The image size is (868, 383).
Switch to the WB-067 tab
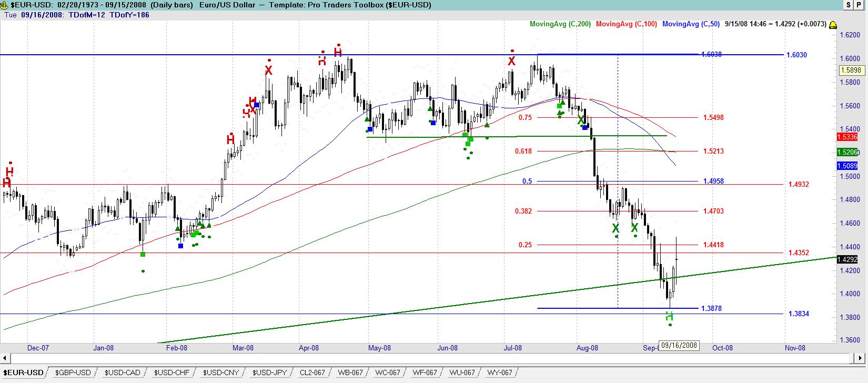coord(350,372)
